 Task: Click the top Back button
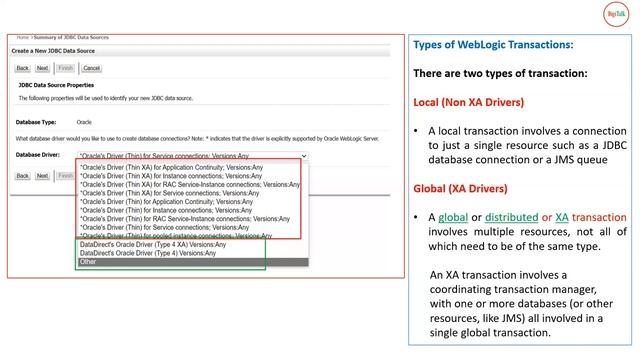click(22, 68)
